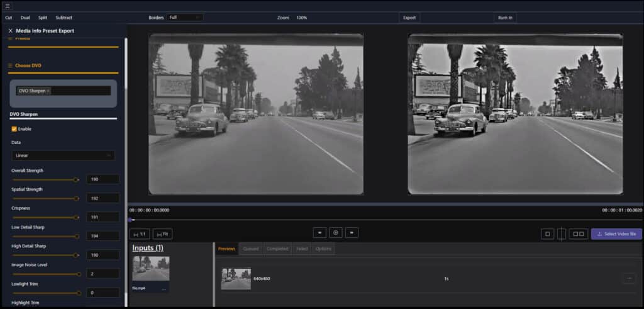Open the hamburger menu at the top-left
The width and height of the screenshot is (644, 309).
coord(8,6)
